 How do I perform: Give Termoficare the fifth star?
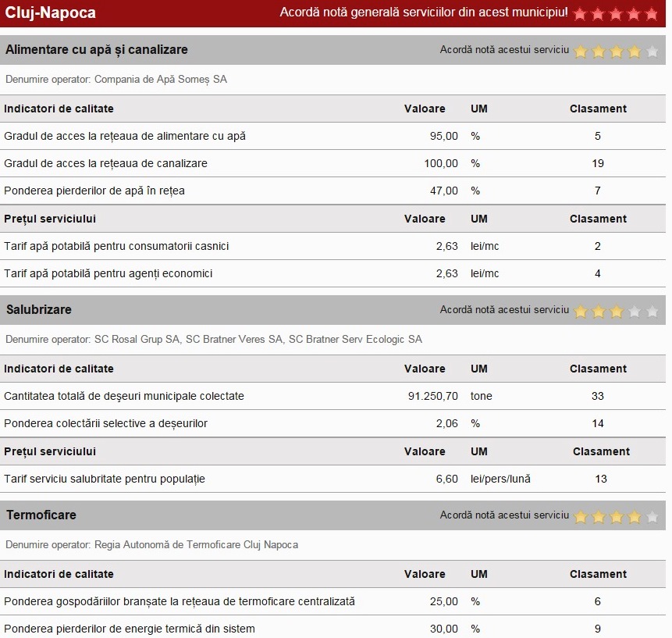tap(652, 516)
